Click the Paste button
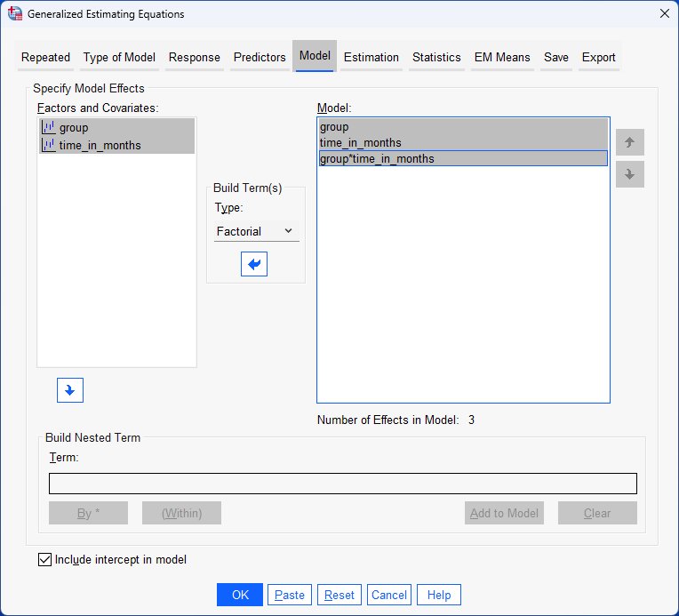 (x=290, y=595)
